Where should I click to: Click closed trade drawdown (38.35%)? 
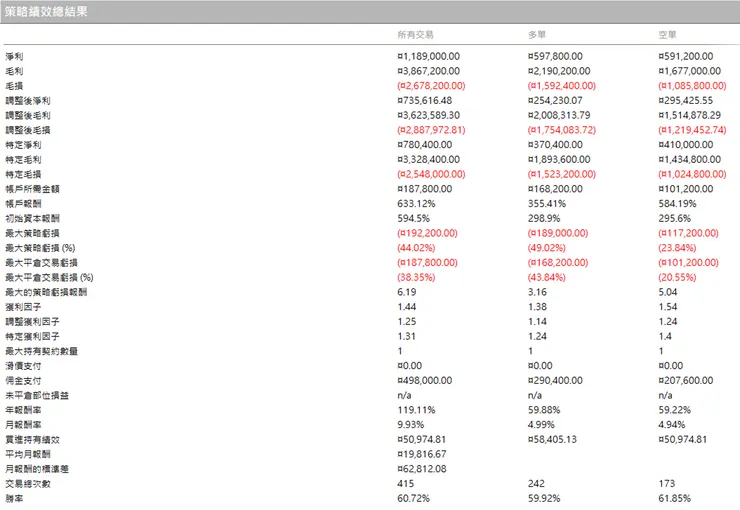click(x=416, y=277)
